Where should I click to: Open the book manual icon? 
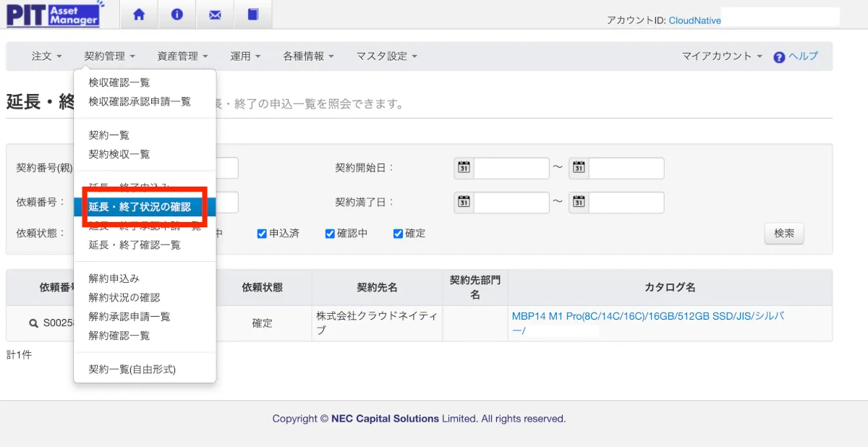252,14
